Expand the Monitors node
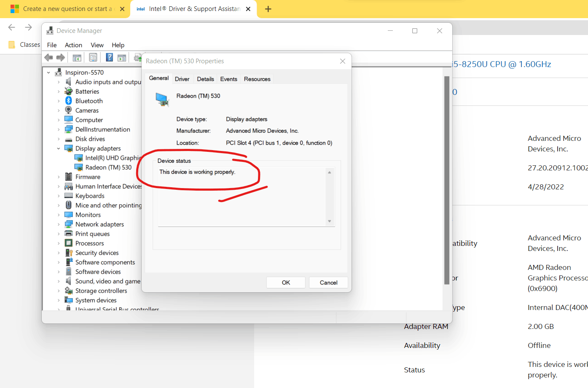Image resolution: width=588 pixels, height=388 pixels. pos(59,215)
